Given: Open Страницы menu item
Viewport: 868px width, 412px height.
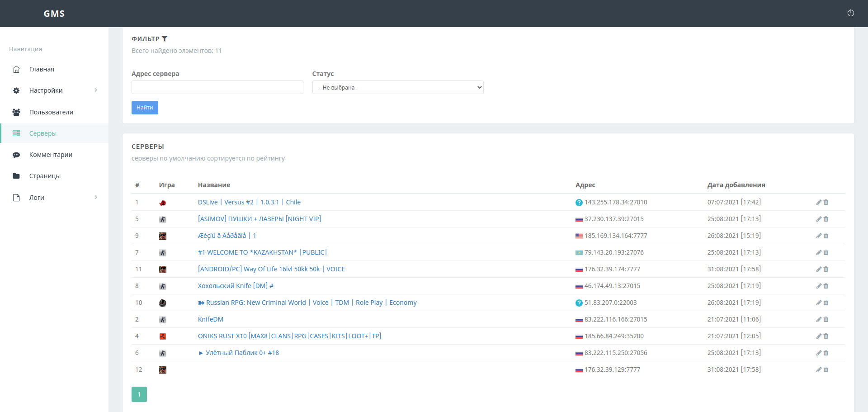Looking at the screenshot, I should click(x=45, y=176).
